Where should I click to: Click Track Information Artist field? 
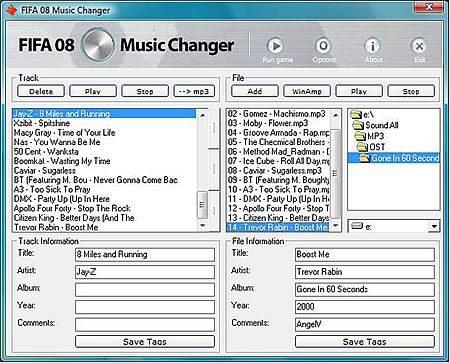(x=145, y=272)
